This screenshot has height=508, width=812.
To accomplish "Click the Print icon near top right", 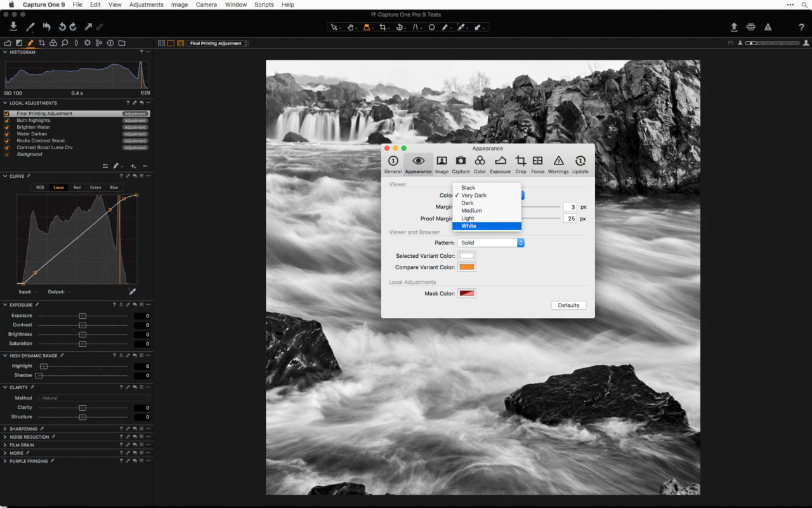I will click(751, 27).
